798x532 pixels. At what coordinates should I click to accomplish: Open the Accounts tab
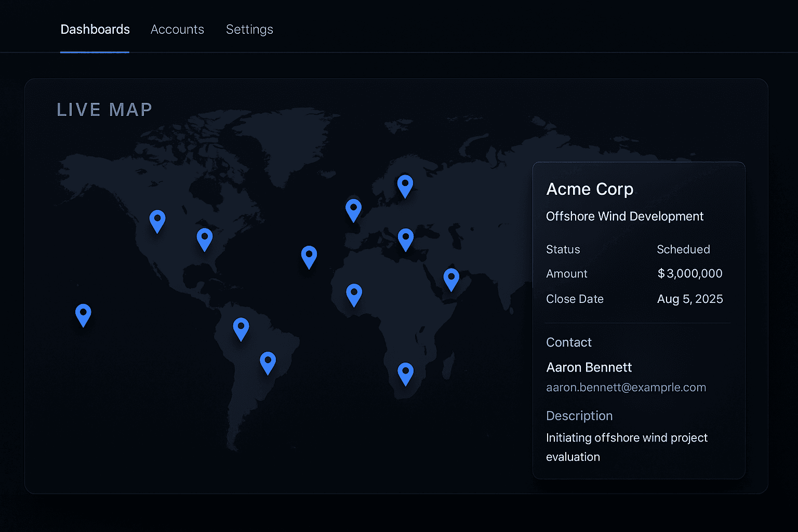[x=177, y=30]
